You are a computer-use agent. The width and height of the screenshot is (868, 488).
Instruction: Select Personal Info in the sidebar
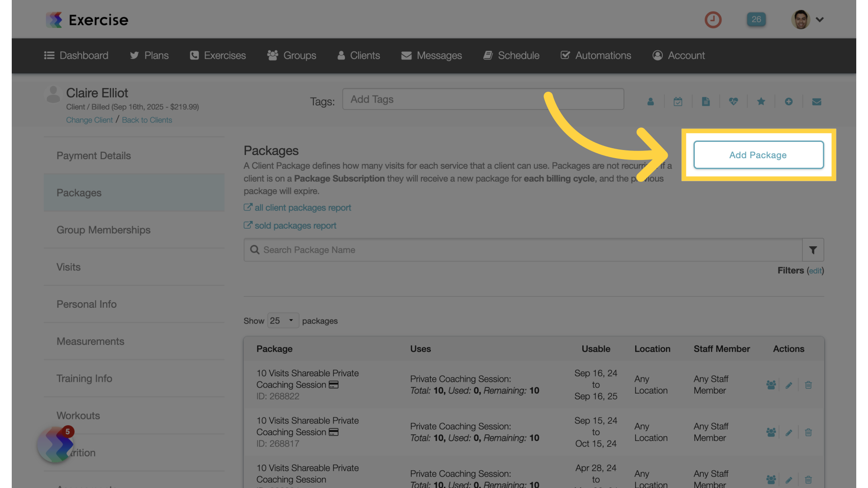[134, 304]
